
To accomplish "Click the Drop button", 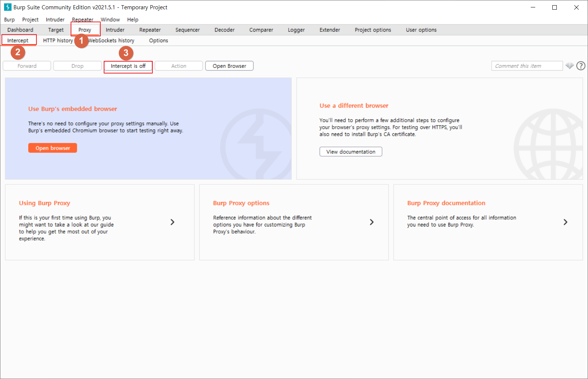I will [x=77, y=66].
